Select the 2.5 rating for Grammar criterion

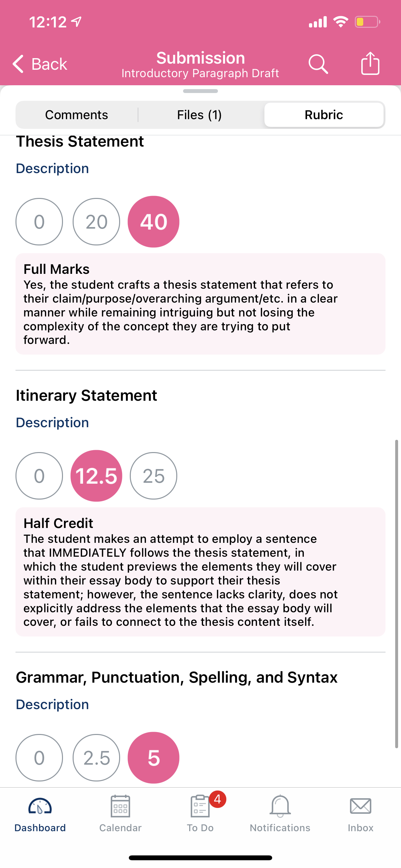(96, 758)
